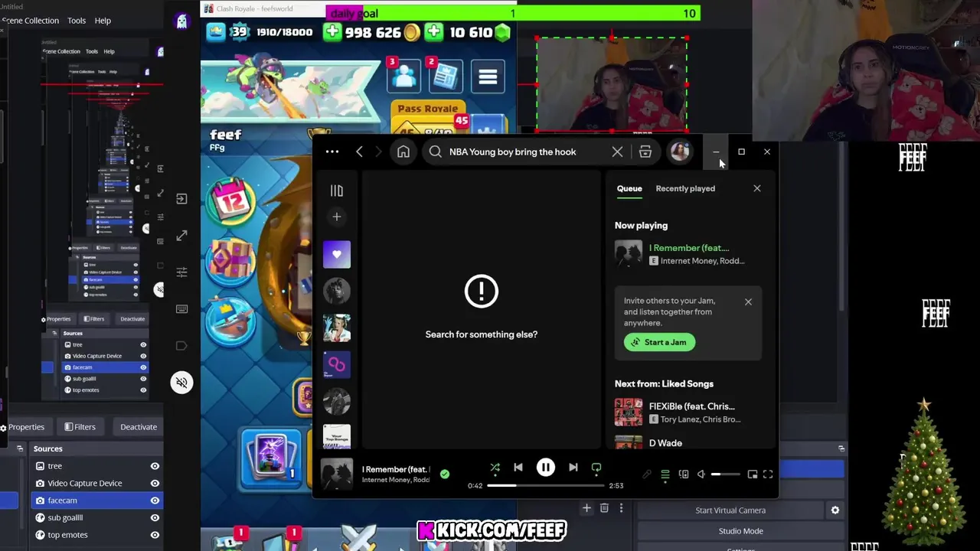The height and width of the screenshot is (551, 980).
Task: Select the Queue tab
Action: (629, 188)
